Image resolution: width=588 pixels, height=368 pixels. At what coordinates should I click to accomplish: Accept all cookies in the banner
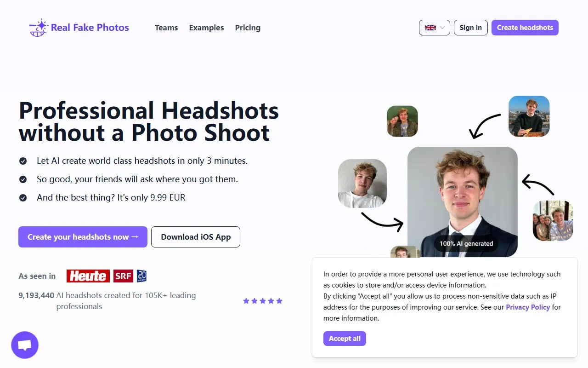point(345,339)
